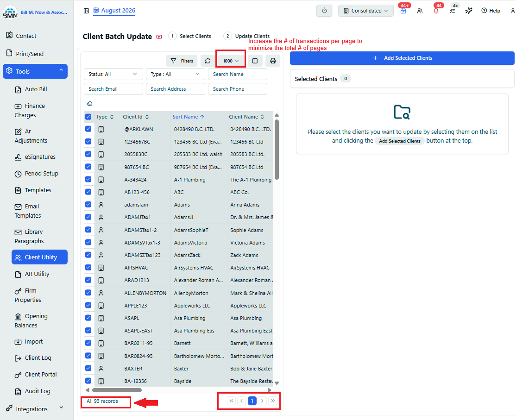
Task: Collapse the Tools section
Action: click(35, 71)
